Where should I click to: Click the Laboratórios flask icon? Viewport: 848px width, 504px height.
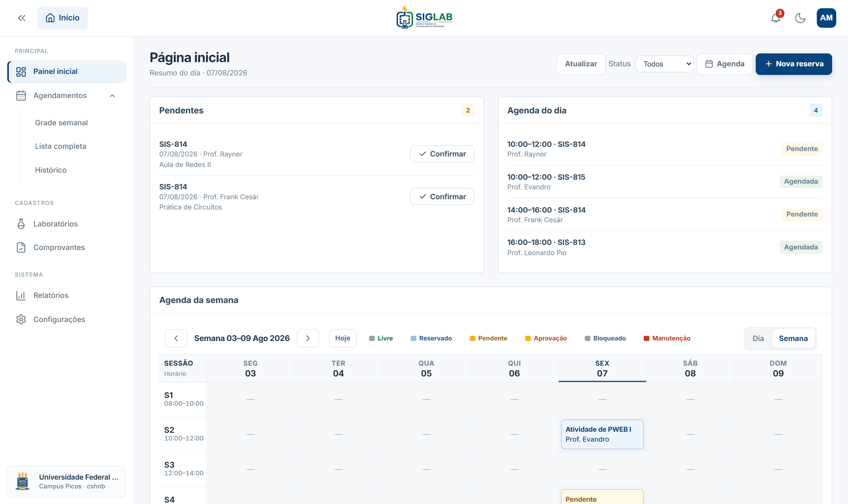coord(21,224)
